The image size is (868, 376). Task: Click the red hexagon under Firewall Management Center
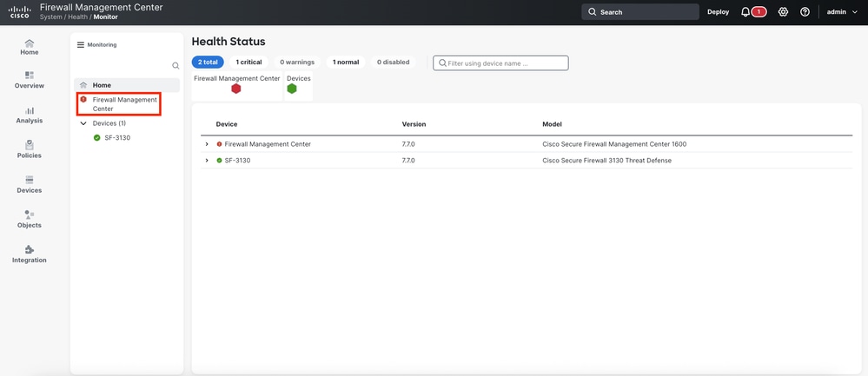click(235, 89)
